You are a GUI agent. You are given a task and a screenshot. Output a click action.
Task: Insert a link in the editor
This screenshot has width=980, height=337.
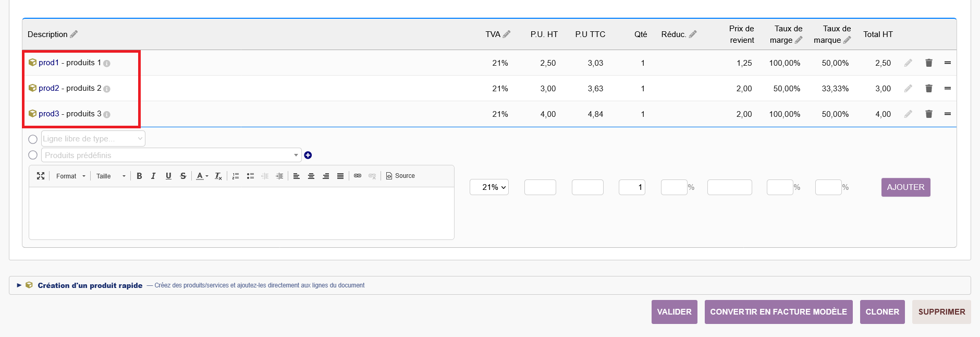[358, 176]
